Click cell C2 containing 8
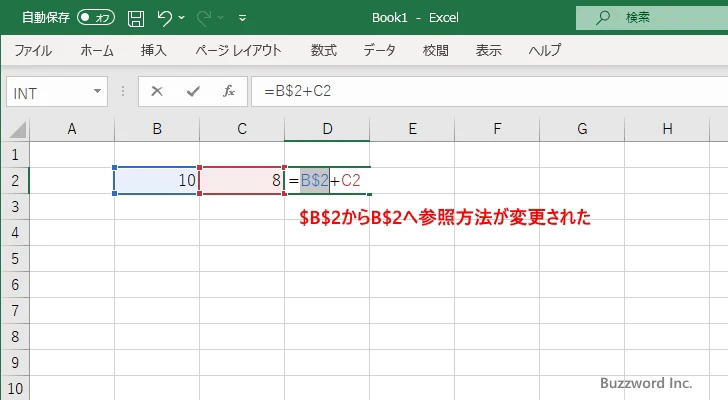 (242, 181)
